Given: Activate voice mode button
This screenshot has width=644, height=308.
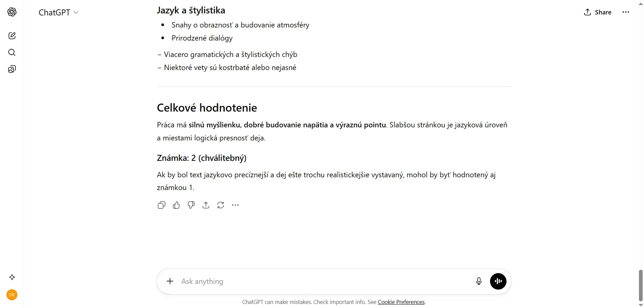Looking at the screenshot, I should [498, 281].
